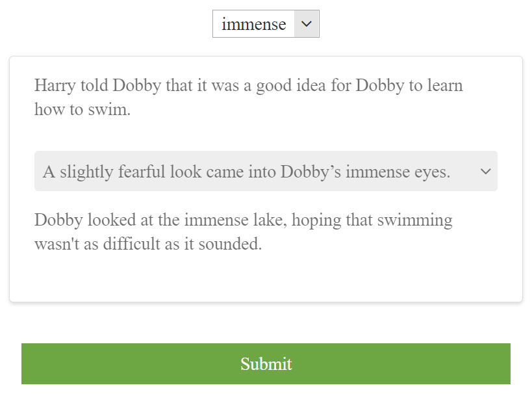Open the 'immense' word dropdown at top
The image size is (532, 394).
[266, 24]
